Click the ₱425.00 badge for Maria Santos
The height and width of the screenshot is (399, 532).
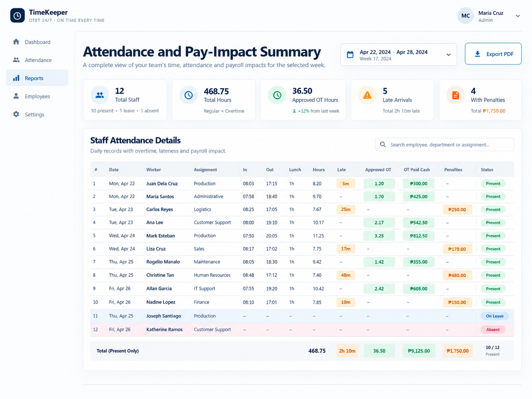pos(418,197)
